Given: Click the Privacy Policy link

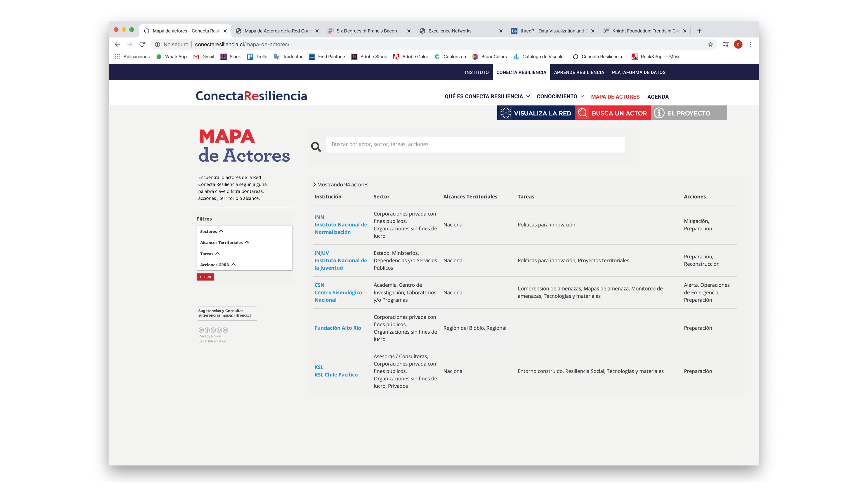Looking at the screenshot, I should [x=210, y=336].
